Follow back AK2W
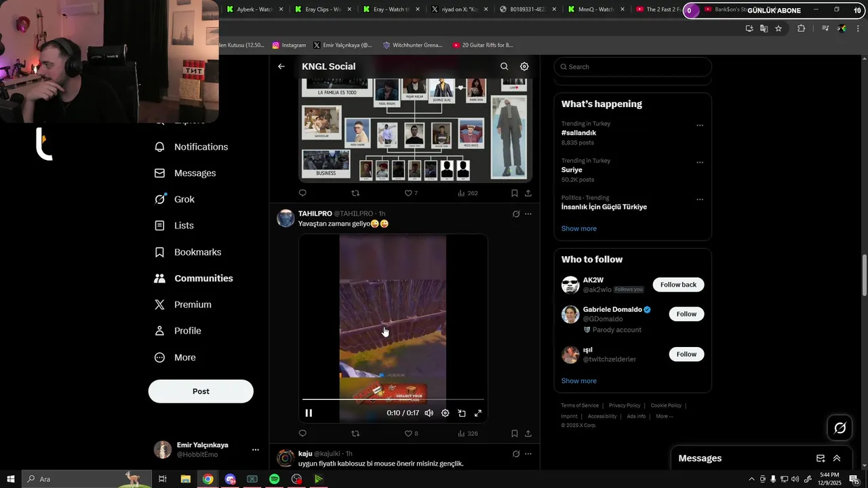Image resolution: width=868 pixels, height=488 pixels. tap(678, 285)
